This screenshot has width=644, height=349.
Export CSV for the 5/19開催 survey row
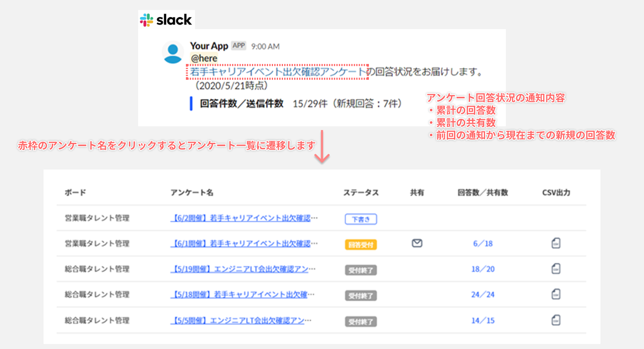click(x=556, y=269)
